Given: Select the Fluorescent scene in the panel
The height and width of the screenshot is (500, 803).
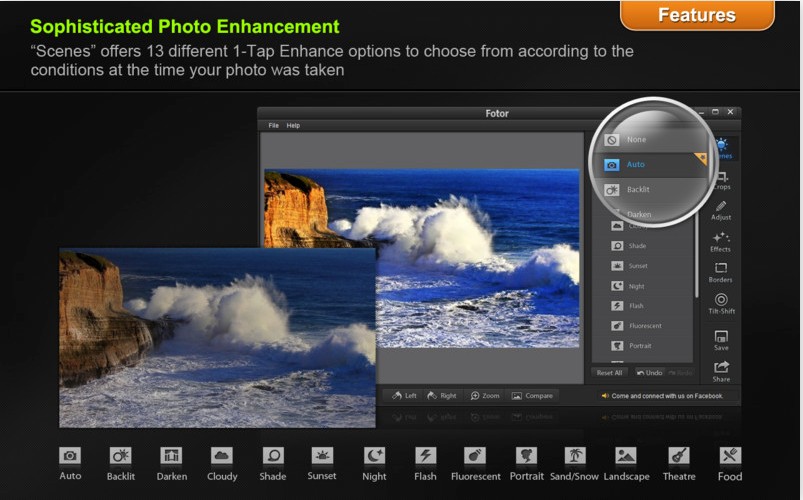Looking at the screenshot, I should click(642, 326).
